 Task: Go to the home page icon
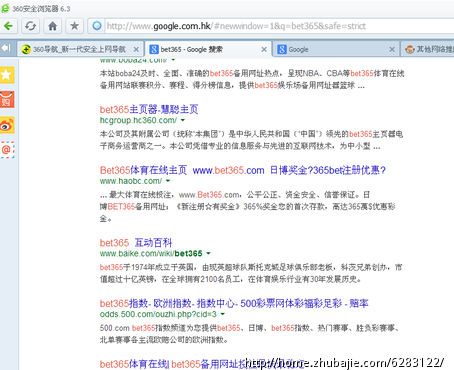point(52,26)
